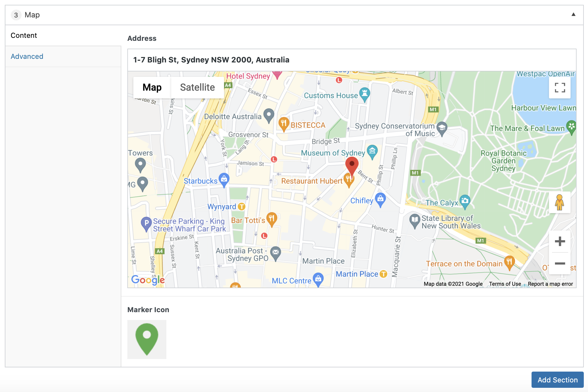
Task: Zoom in the map with plus button
Action: [560, 241]
